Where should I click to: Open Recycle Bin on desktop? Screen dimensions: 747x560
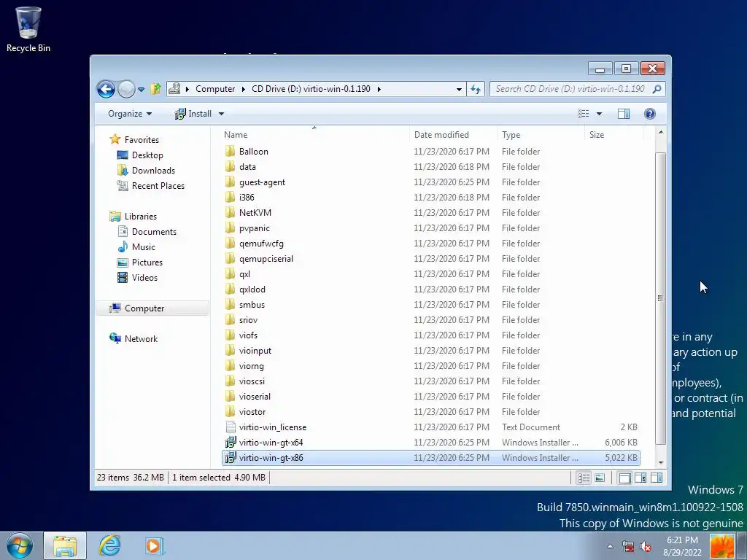[28, 29]
